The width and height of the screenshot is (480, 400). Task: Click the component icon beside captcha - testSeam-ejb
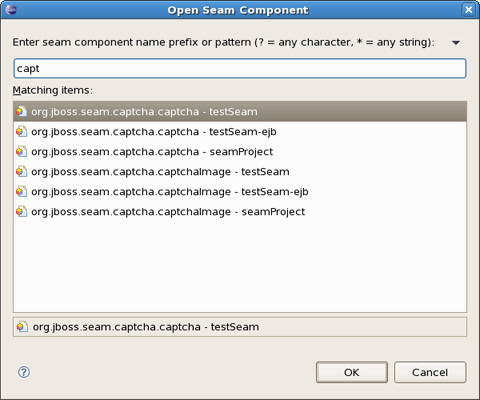point(21,132)
